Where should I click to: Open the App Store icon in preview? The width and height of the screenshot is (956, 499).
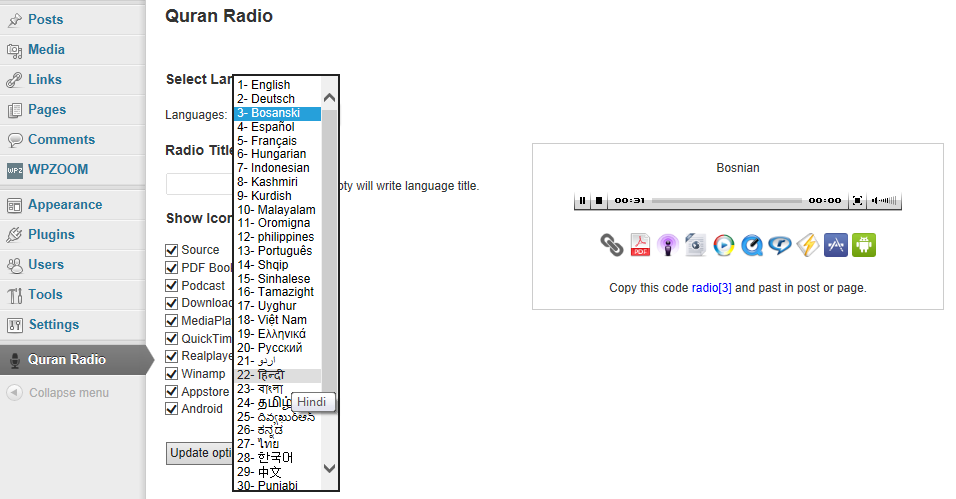pyautogui.click(x=836, y=245)
